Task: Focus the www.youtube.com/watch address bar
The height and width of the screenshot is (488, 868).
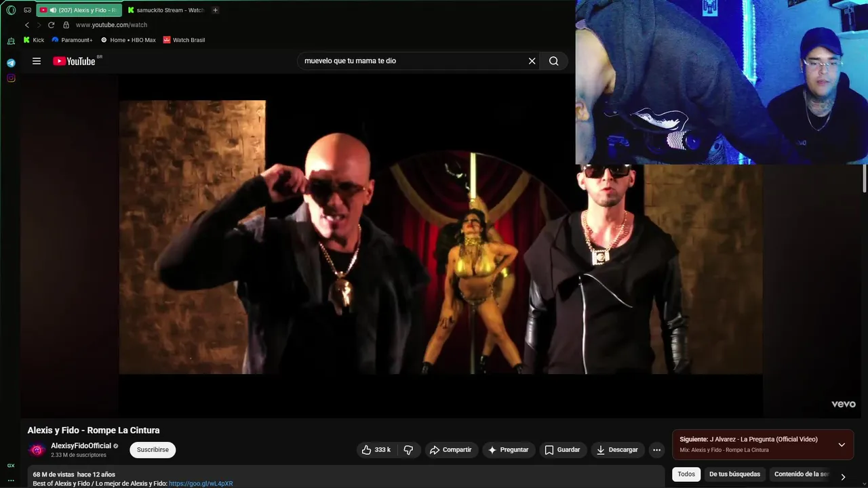Action: point(111,25)
